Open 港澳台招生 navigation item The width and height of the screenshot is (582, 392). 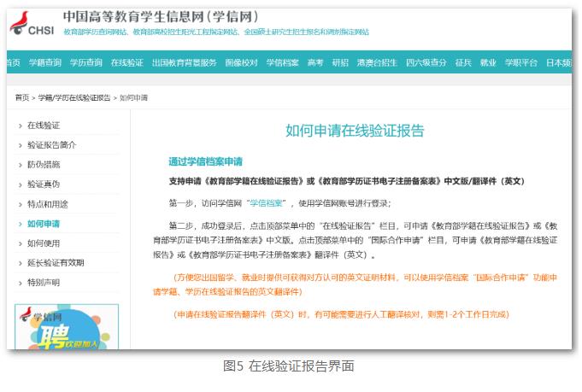point(377,62)
